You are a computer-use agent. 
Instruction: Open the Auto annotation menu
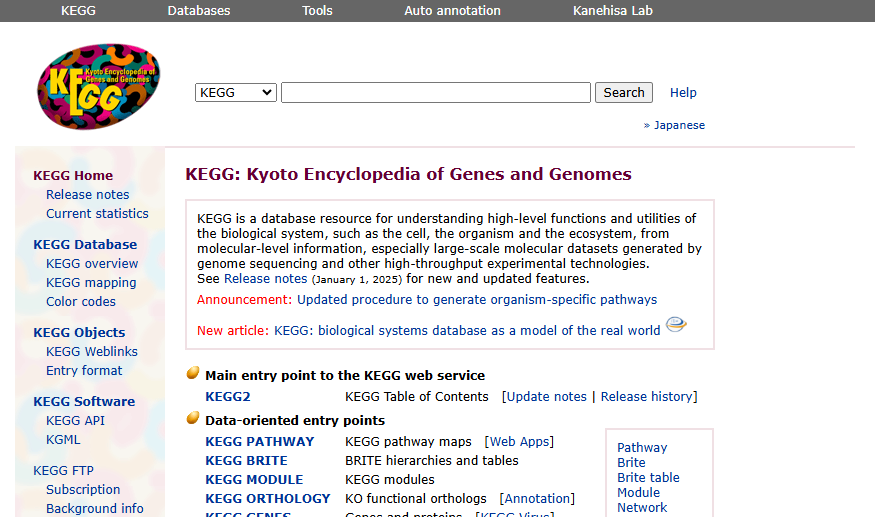(453, 11)
